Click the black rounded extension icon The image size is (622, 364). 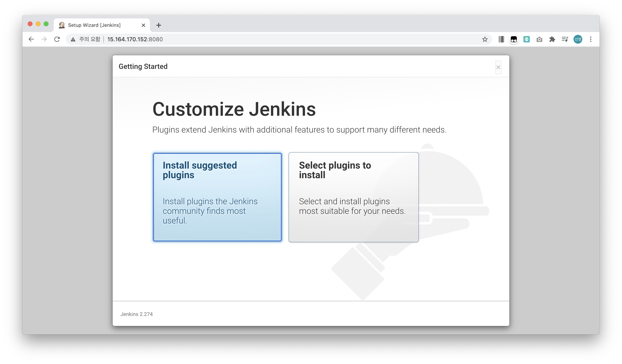(514, 39)
